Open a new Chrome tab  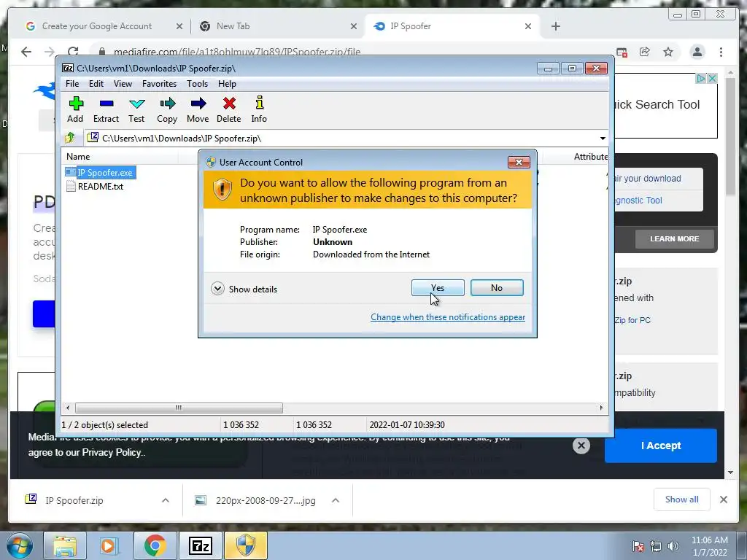[x=555, y=26]
